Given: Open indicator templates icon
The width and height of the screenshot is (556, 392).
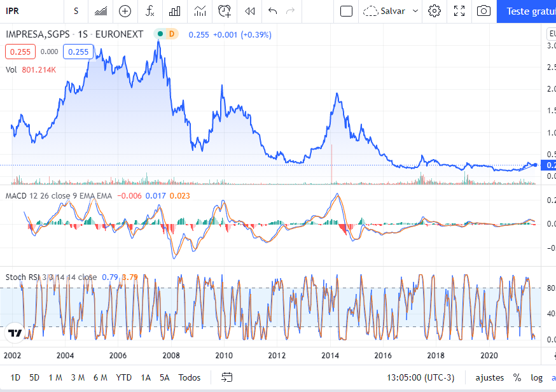Looking at the screenshot, I should pyautogui.click(x=200, y=11).
